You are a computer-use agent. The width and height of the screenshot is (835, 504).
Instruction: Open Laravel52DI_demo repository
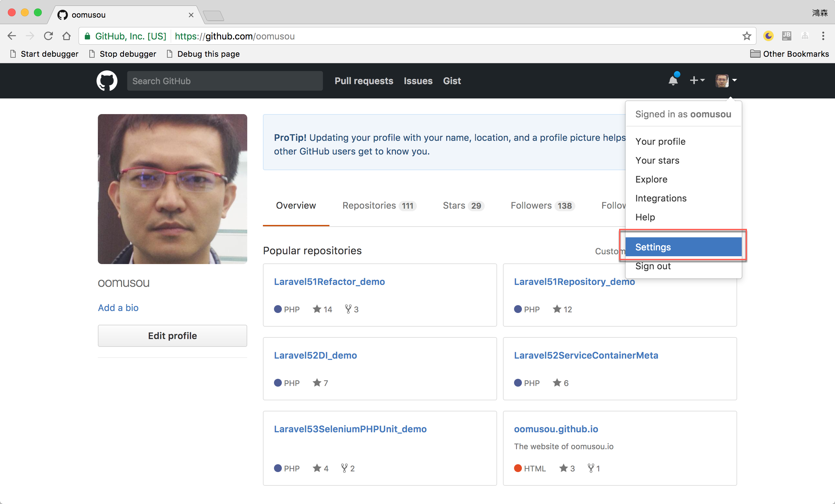coord(315,356)
